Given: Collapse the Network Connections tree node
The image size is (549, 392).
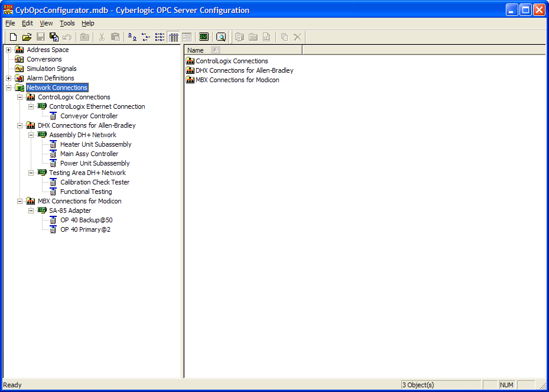Looking at the screenshot, I should click(8, 88).
